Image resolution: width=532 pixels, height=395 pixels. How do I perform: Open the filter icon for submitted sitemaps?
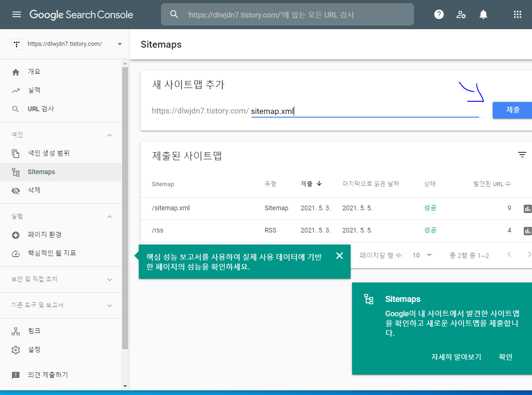pos(522,155)
